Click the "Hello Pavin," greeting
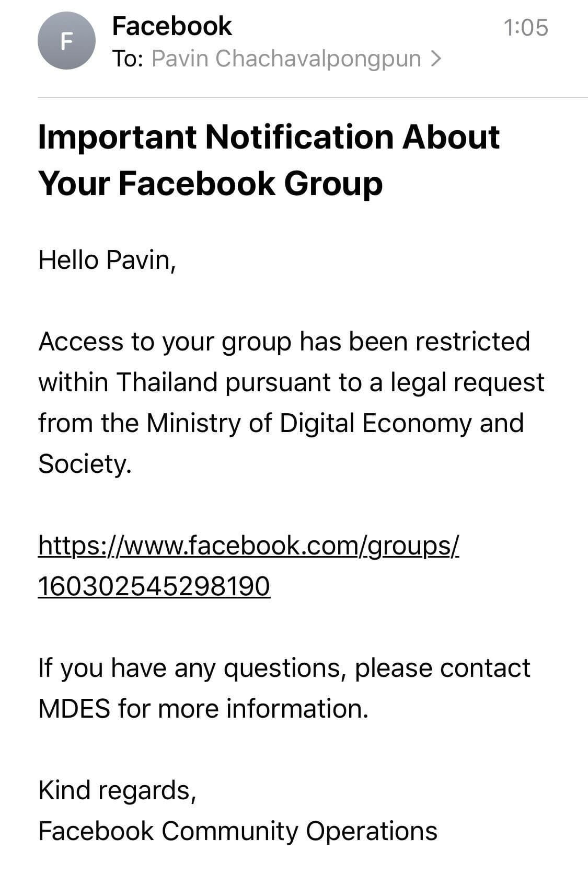588x884 pixels. 107,259
